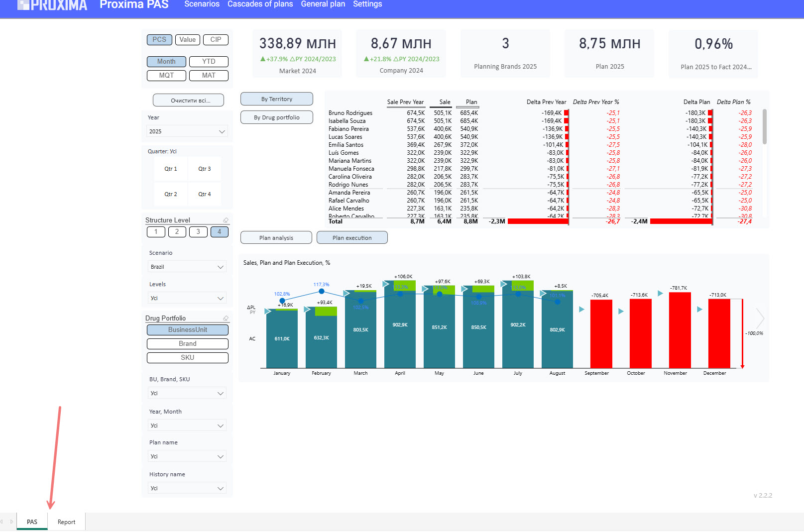Open the Plan name dropdown
Image resolution: width=804 pixels, height=532 pixels.
pyautogui.click(x=187, y=456)
